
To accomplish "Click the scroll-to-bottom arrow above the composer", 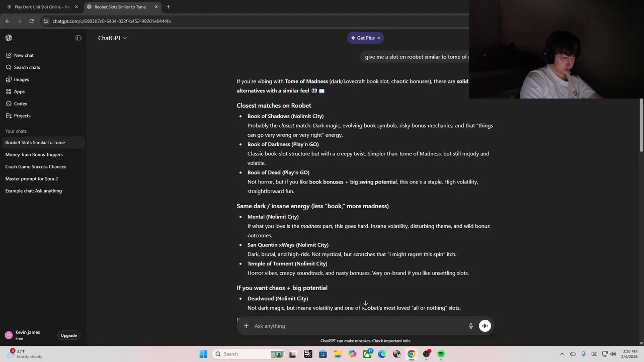I will pyautogui.click(x=365, y=303).
